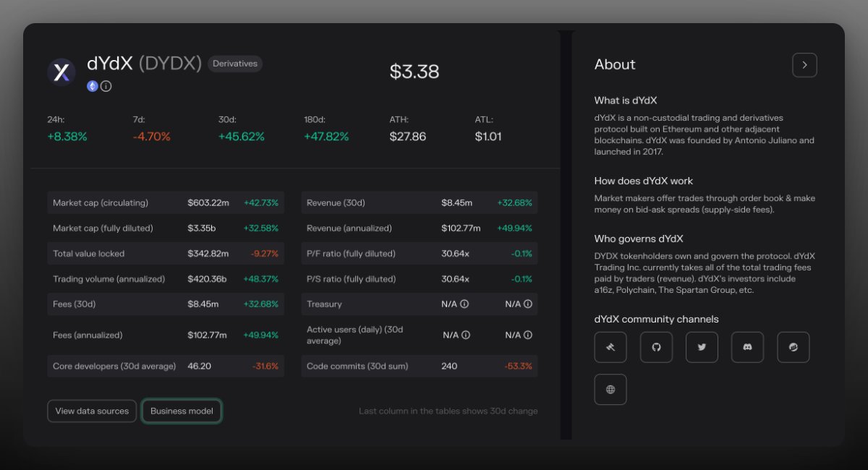Click the ATL value $1.01
The image size is (868, 470).
point(488,137)
